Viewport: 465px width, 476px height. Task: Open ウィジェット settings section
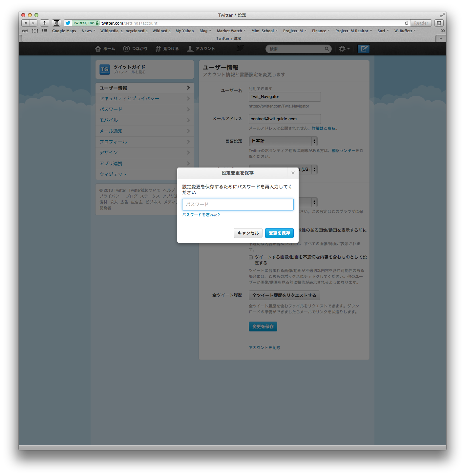137,174
